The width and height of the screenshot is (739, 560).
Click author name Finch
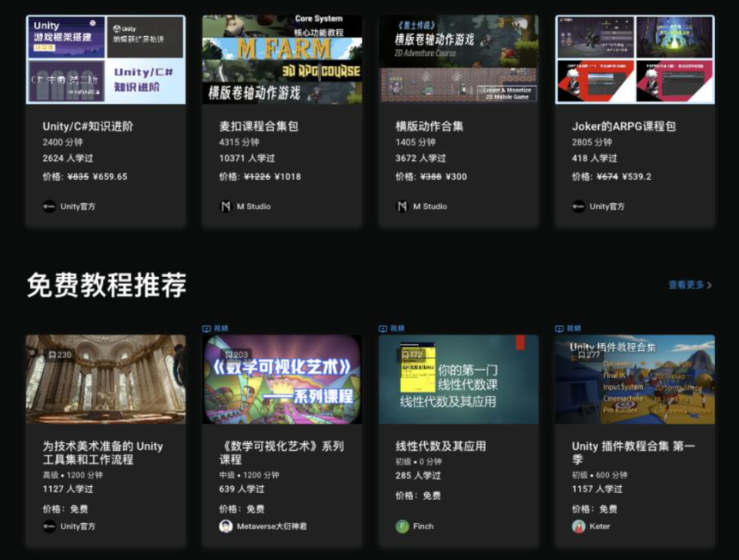pos(423,526)
